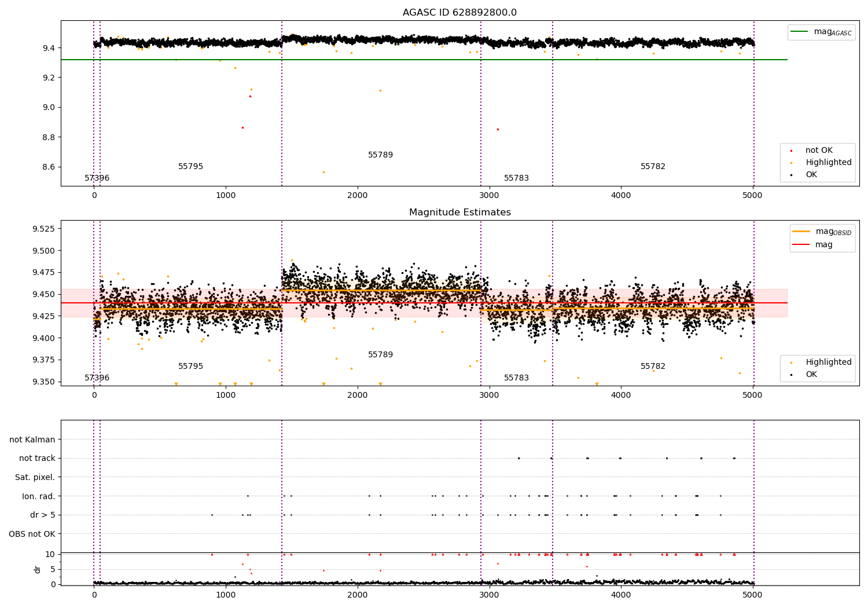Viewport: 868px width, 608px height.
Task: Click the red 'not OK' legend marker
Action: coord(791,151)
